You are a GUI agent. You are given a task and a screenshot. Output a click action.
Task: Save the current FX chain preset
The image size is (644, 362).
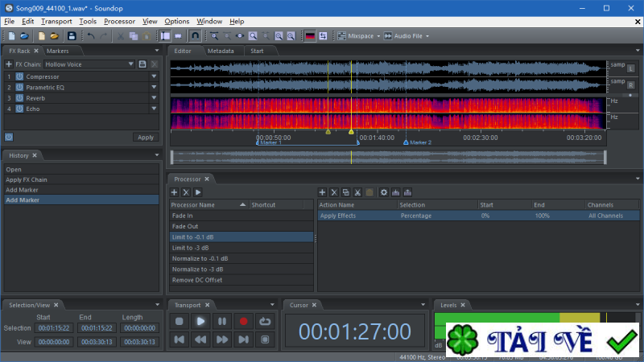pyautogui.click(x=142, y=64)
